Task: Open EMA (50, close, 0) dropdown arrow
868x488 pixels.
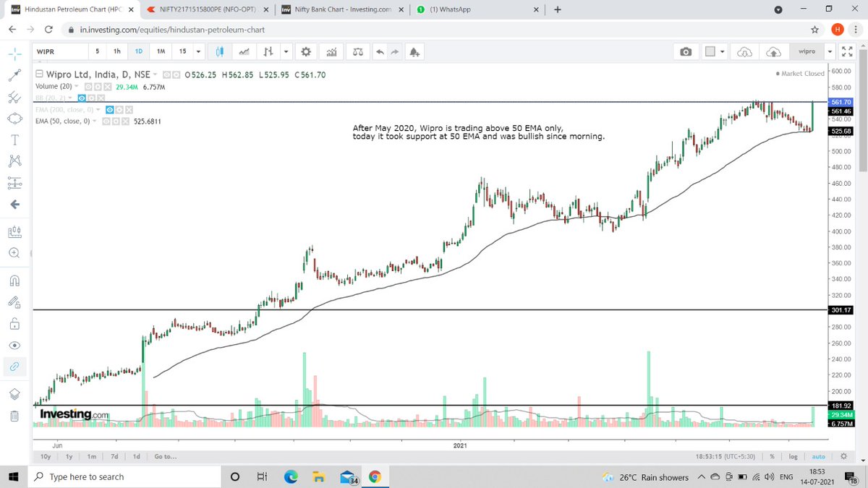Action: (94, 121)
